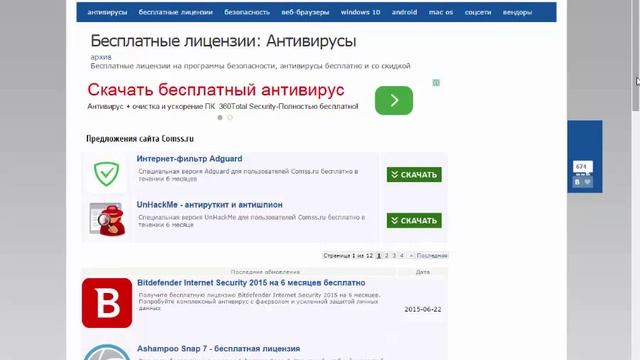The width and height of the screenshot is (640, 360).
Task: Download Adguard with its 'СКАЧАТЬ' button
Action: click(414, 175)
